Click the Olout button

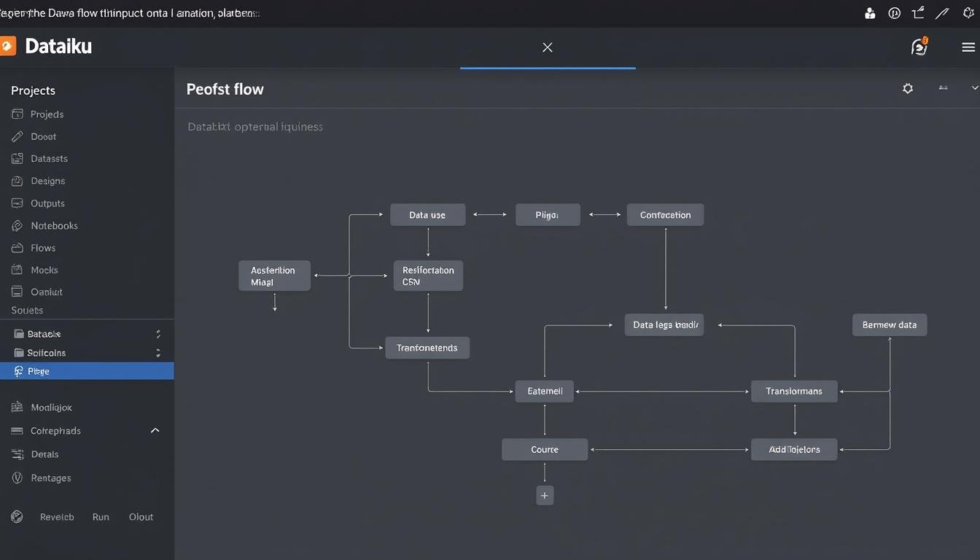coord(141,517)
